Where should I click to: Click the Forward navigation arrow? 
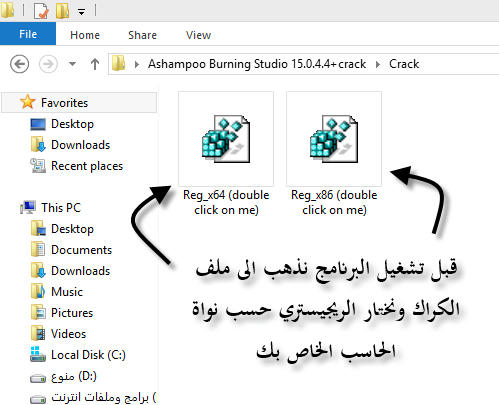(x=48, y=64)
